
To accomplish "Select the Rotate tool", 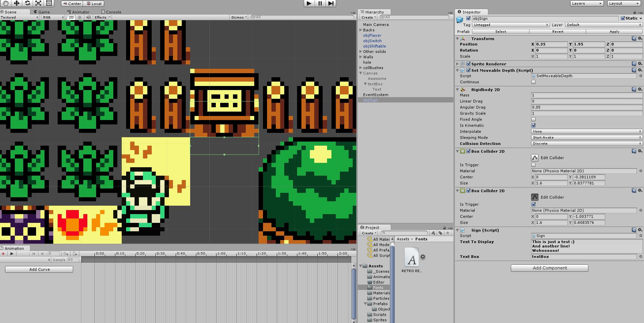I will click(27, 4).
